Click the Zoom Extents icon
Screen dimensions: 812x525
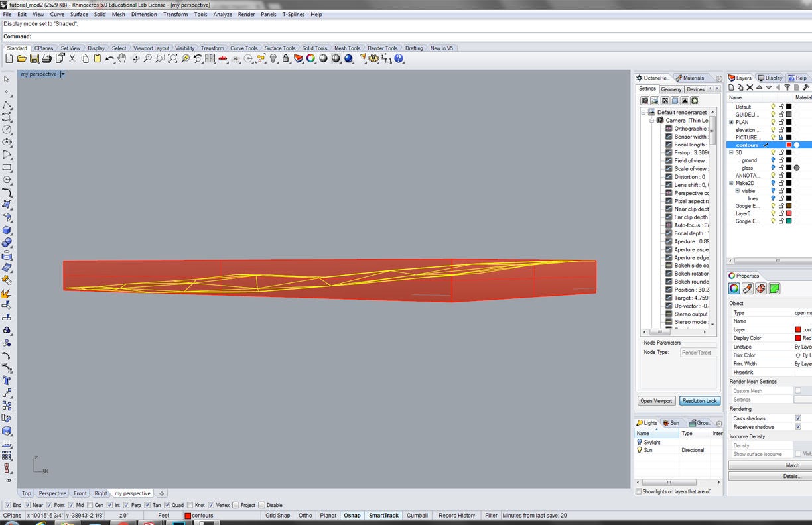click(x=172, y=58)
